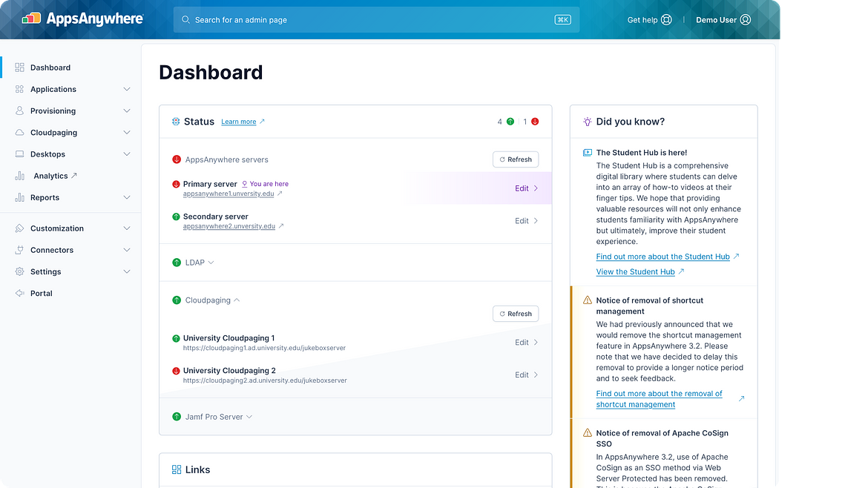Expand the Provisioning menu chevron
The width and height of the screenshot is (868, 488).
127,111
